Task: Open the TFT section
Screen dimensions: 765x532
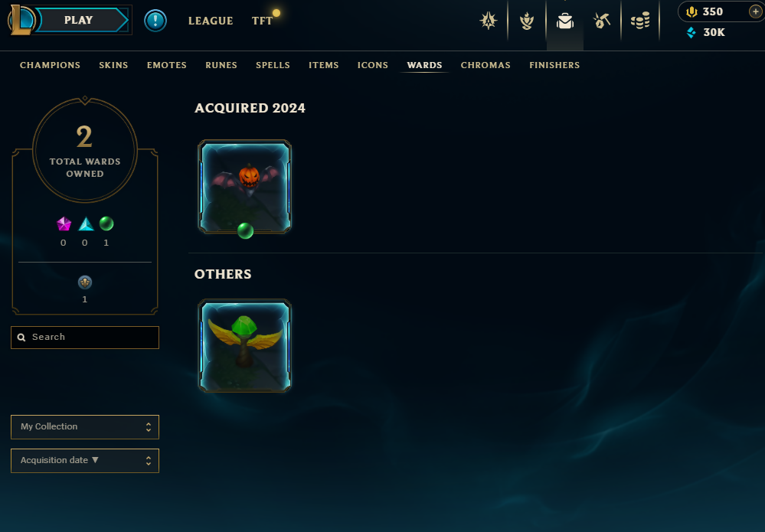Action: (262, 21)
